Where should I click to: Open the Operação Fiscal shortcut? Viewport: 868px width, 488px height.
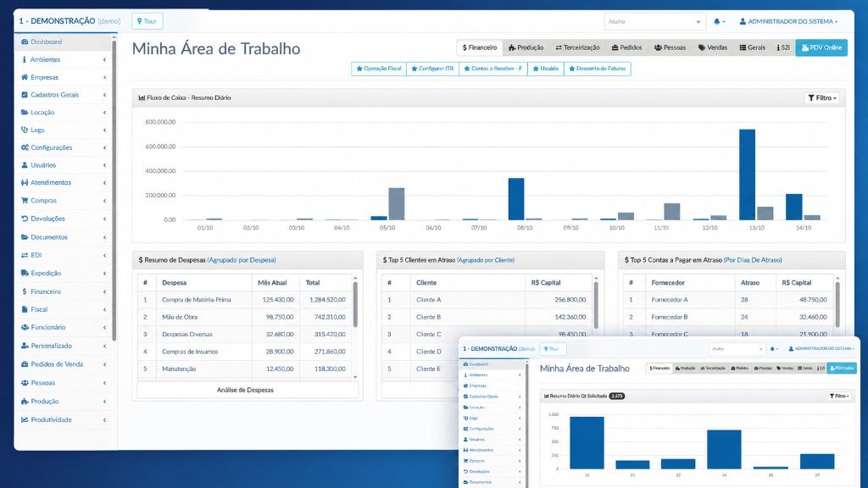click(379, 69)
